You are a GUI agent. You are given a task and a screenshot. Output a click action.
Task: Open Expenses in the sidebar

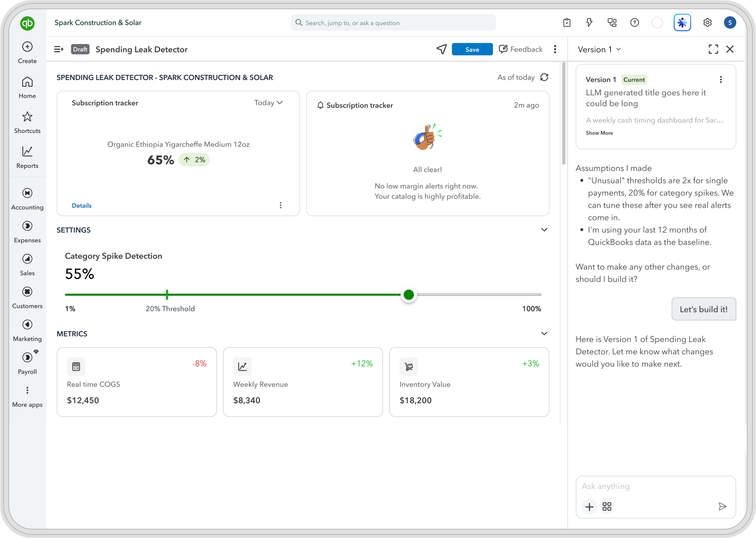[27, 232]
